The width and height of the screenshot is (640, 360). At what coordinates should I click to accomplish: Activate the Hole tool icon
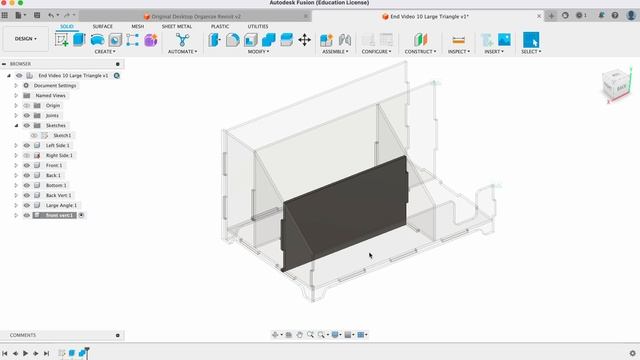115,40
